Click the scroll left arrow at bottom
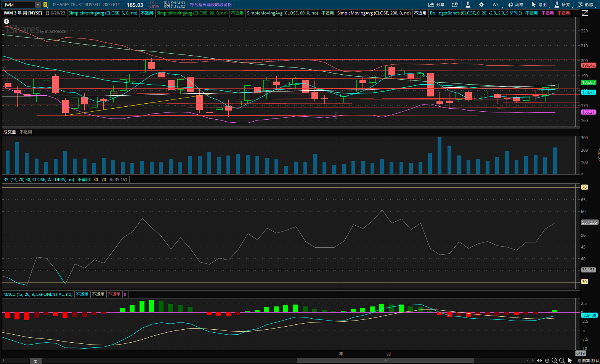 (528, 360)
